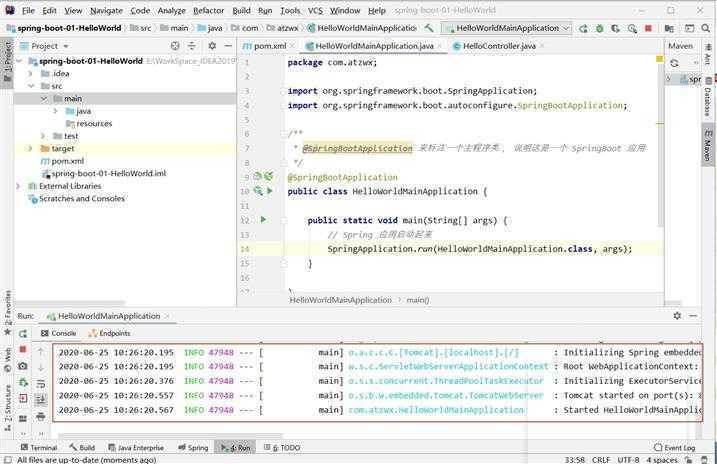Switch to HelloController.java tab

[498, 46]
